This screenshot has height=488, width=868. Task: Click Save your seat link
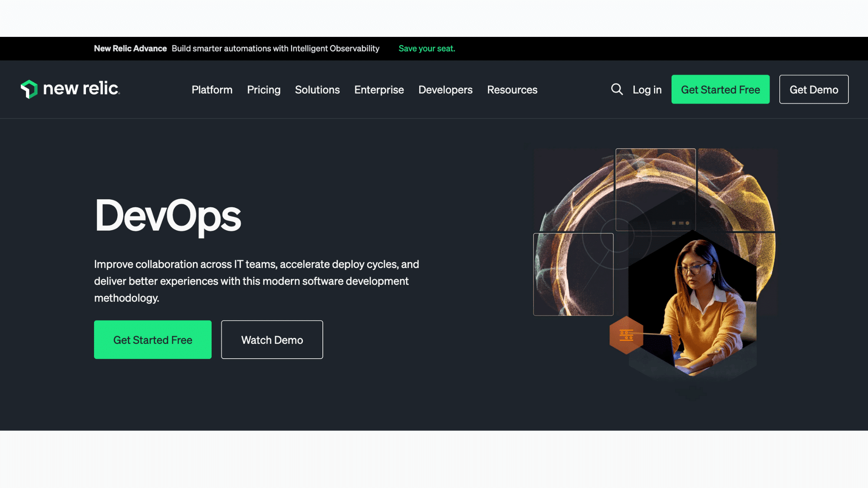click(x=427, y=49)
